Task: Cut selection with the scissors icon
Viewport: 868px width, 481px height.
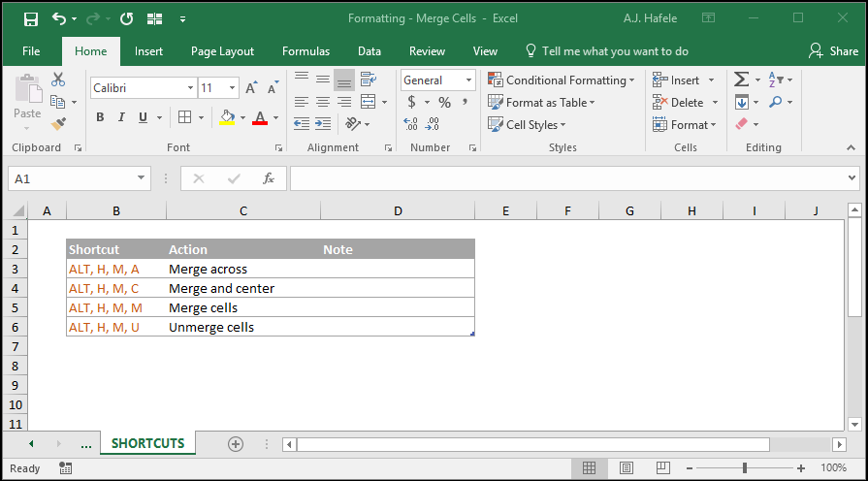Action: click(58, 80)
